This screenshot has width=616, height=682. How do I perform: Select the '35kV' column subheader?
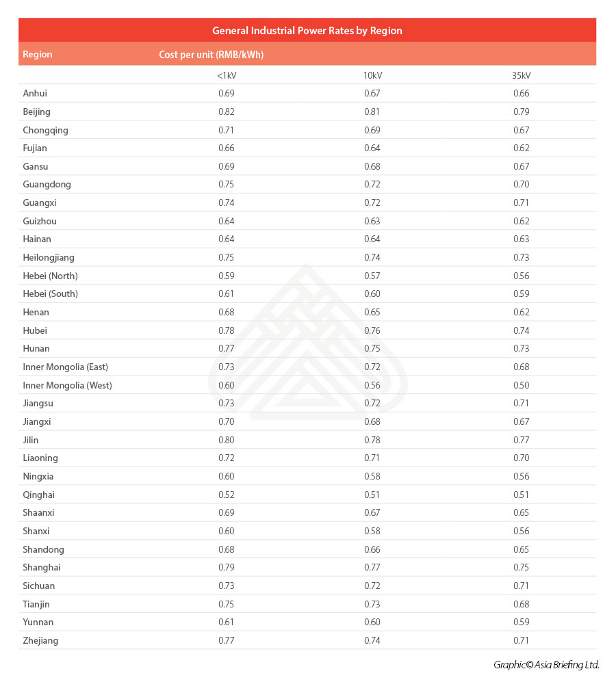pyautogui.click(x=522, y=75)
